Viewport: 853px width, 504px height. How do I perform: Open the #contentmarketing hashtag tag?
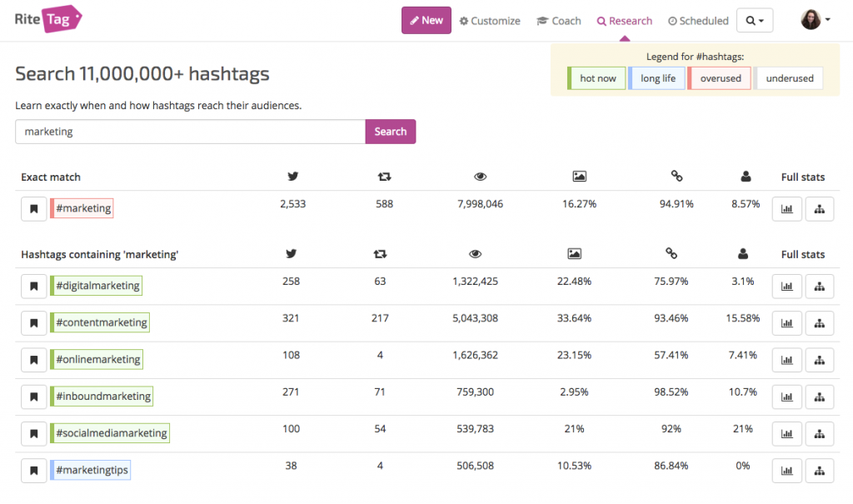(x=100, y=322)
